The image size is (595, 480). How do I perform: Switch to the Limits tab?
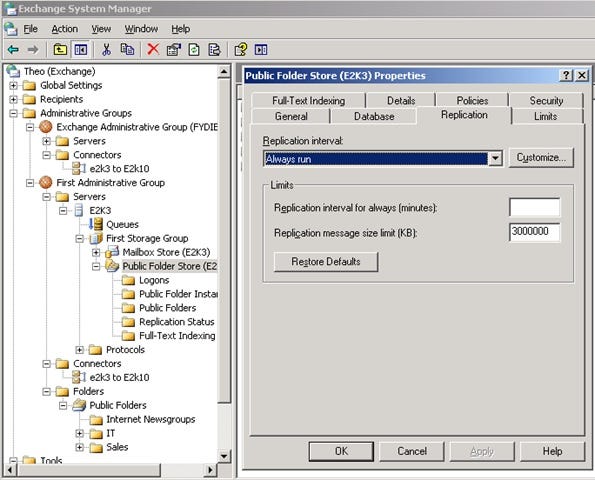click(x=545, y=116)
